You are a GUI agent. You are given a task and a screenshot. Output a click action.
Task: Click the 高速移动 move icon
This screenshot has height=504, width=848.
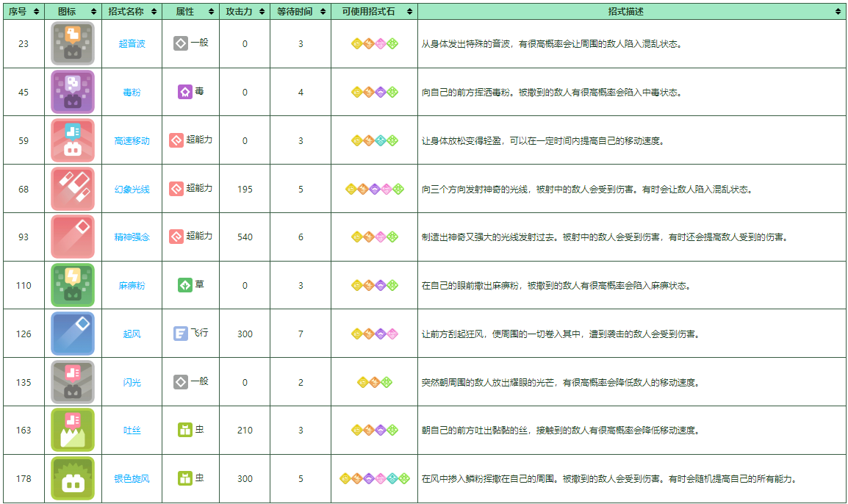73,140
